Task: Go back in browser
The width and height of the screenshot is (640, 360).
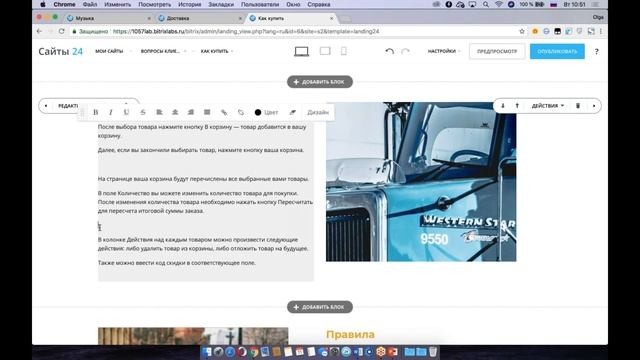Action: pos(40,31)
